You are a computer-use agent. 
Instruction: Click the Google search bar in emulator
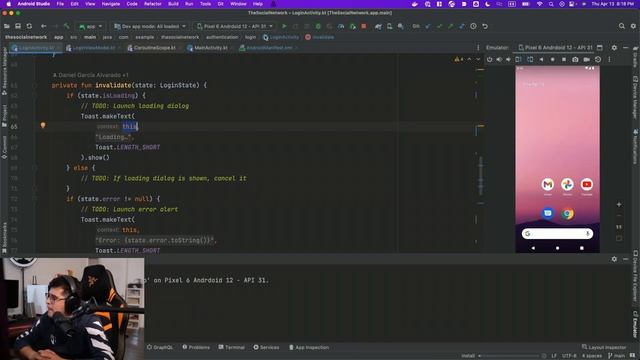pos(557,233)
